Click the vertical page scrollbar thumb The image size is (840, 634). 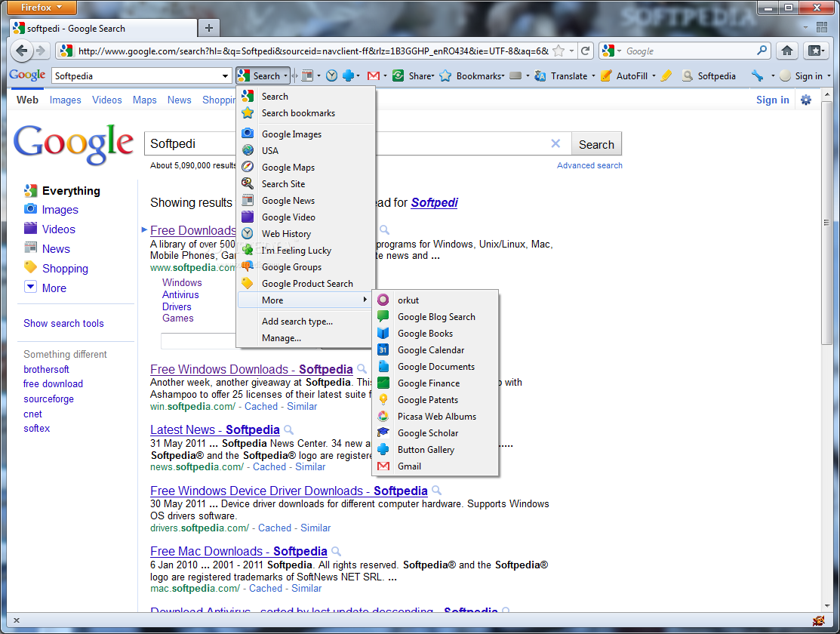click(x=826, y=223)
